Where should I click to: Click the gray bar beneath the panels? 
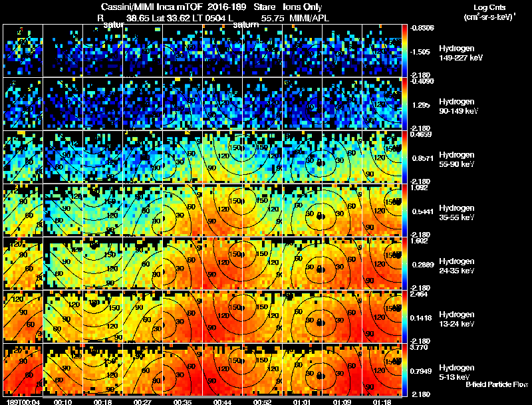tap(223, 396)
